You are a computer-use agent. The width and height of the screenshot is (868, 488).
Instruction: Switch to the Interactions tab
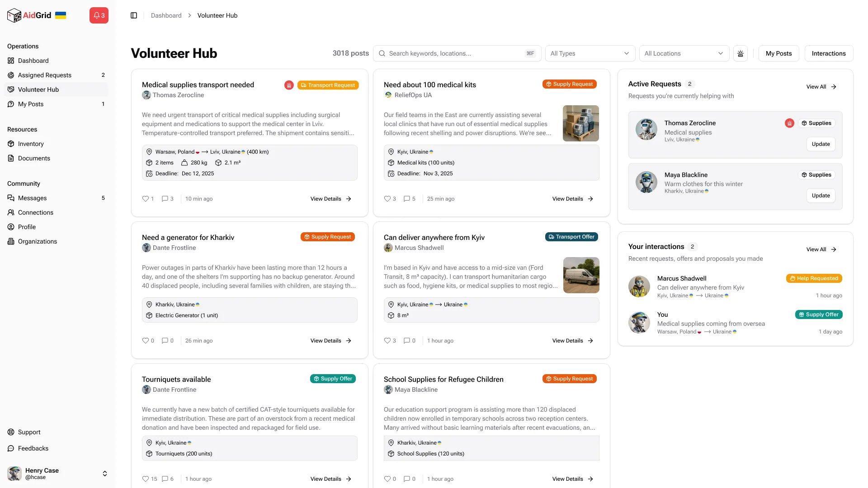coord(829,53)
